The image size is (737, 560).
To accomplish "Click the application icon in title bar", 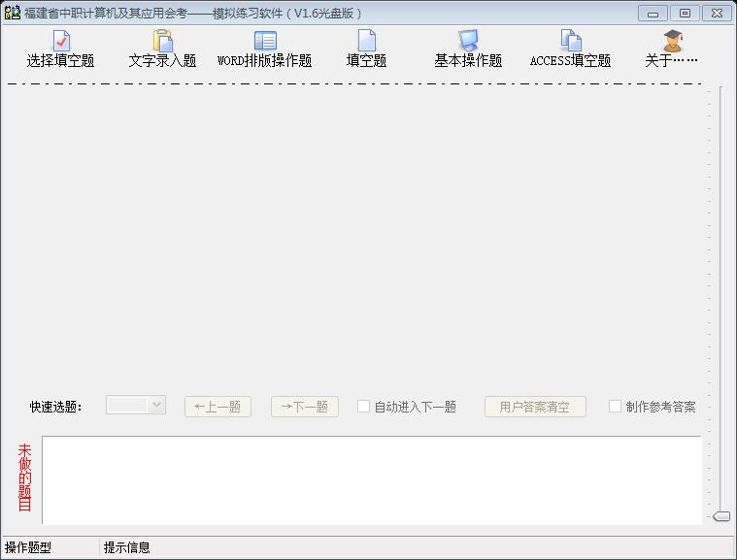I will (13, 13).
